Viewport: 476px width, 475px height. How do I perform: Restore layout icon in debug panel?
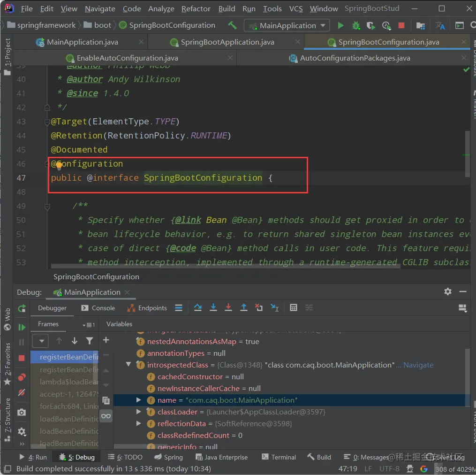point(463,308)
